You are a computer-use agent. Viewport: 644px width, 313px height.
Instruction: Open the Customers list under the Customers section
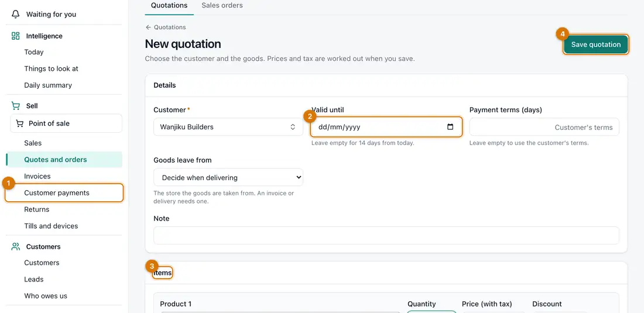click(x=42, y=263)
